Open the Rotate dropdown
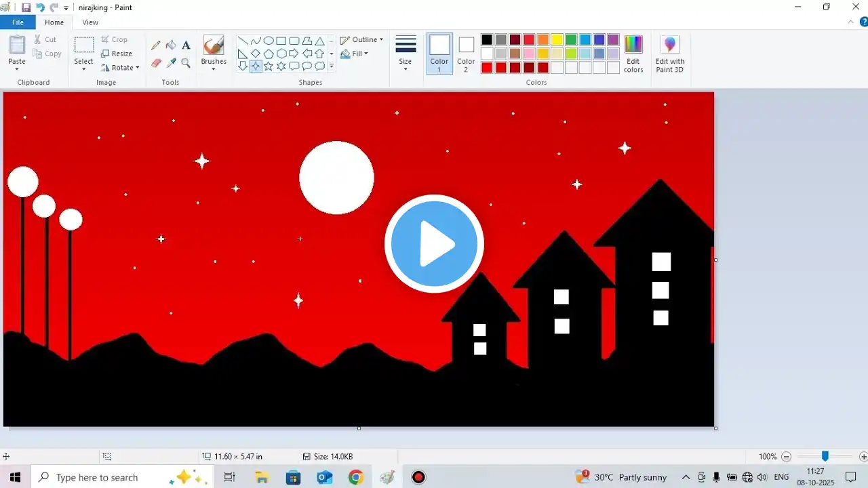The height and width of the screenshot is (488, 868). (x=120, y=68)
